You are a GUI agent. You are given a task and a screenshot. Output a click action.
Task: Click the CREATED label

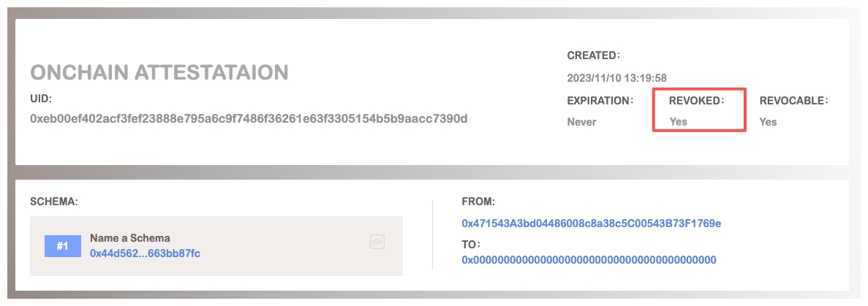point(593,55)
